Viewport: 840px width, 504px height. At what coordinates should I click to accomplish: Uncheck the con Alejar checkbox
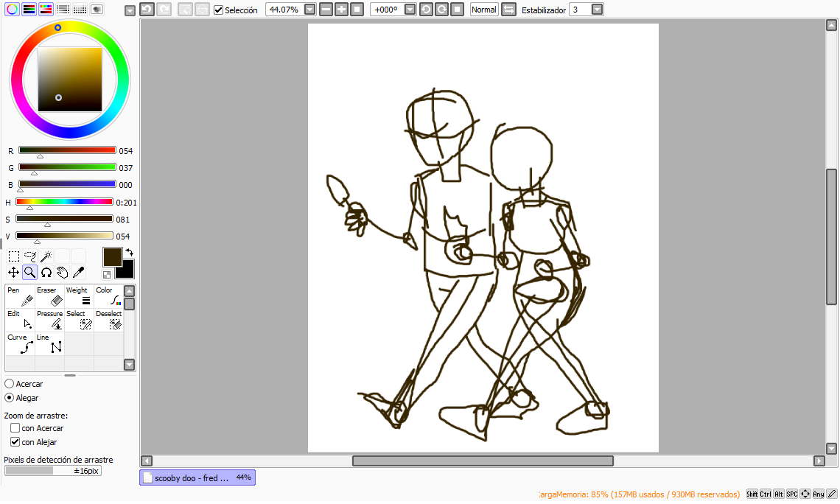[15, 442]
